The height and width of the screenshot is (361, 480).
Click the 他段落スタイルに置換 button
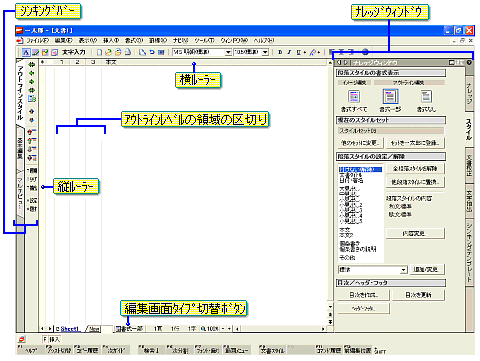coord(415,182)
